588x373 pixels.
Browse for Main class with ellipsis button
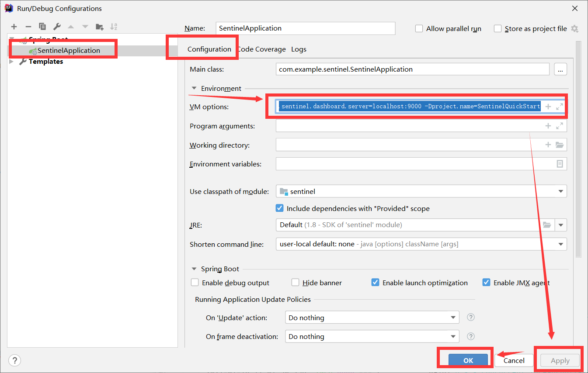click(x=560, y=69)
